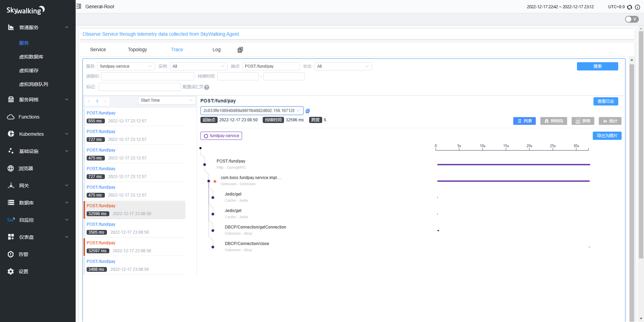The width and height of the screenshot is (644, 322).
Task: Switch to the Topology tab
Action: pos(137,49)
